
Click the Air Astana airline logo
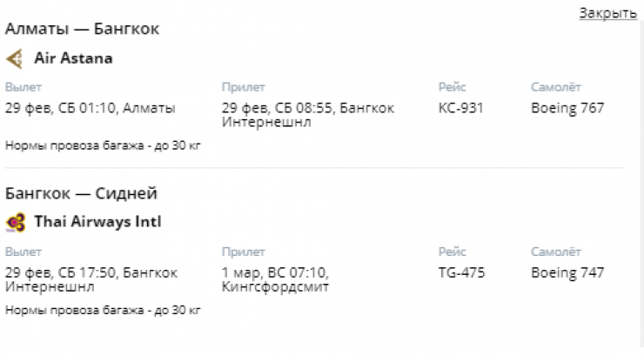pyautogui.click(x=14, y=59)
